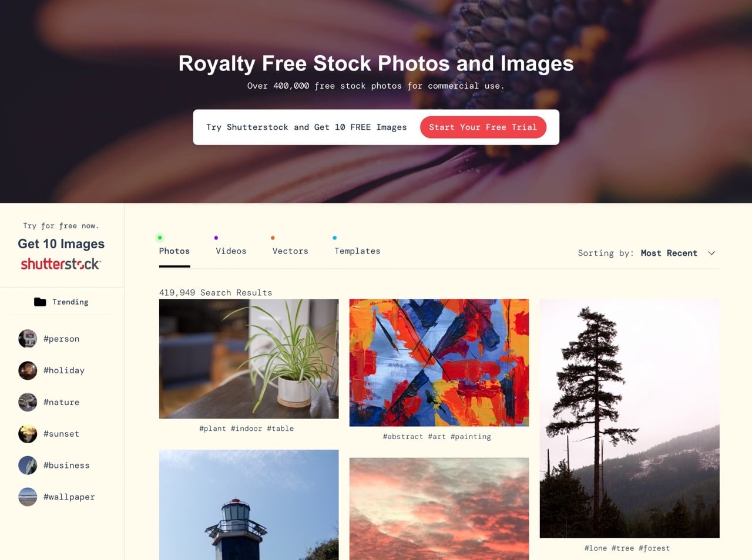
Task: Select the Photos tab
Action: 174,251
